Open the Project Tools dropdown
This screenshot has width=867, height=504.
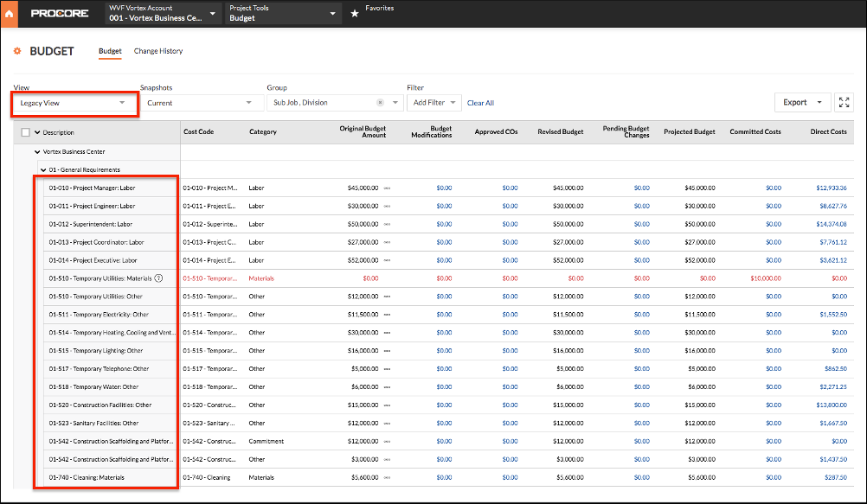pos(283,13)
